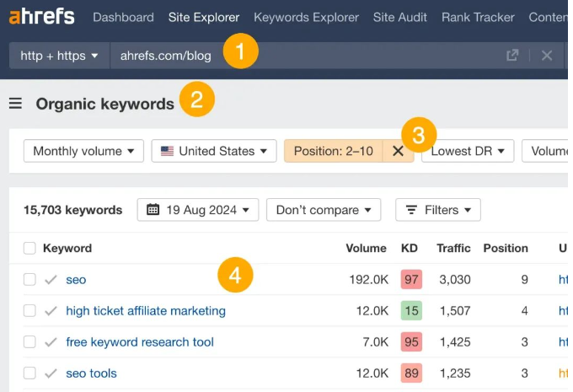This screenshot has width=573, height=392.
Task: Sort by the KD column header
Action: tap(410, 248)
